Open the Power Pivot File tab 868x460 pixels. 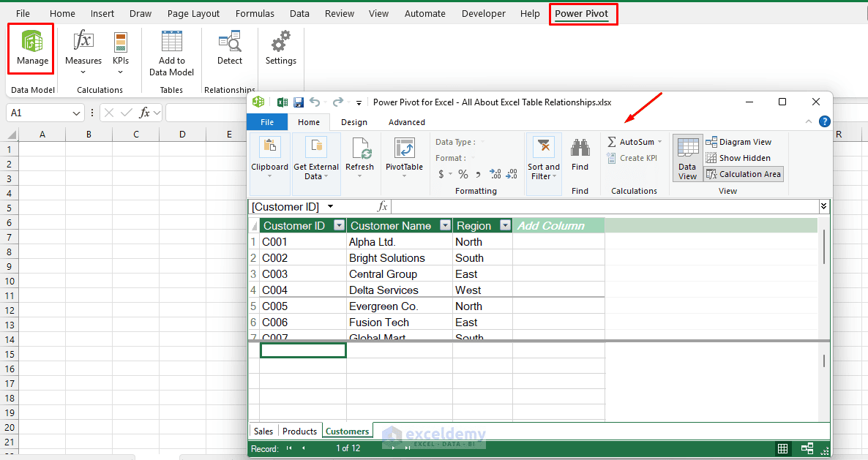coord(267,122)
